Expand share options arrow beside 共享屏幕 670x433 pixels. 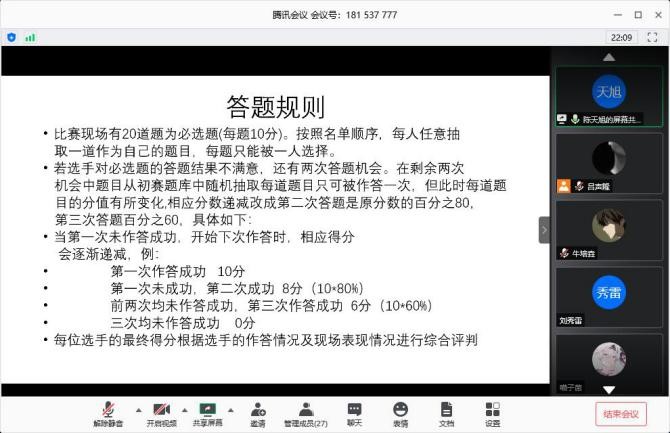232,410
